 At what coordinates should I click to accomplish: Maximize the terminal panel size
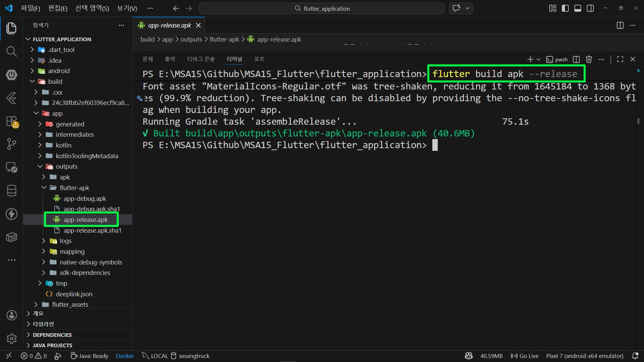(620, 59)
